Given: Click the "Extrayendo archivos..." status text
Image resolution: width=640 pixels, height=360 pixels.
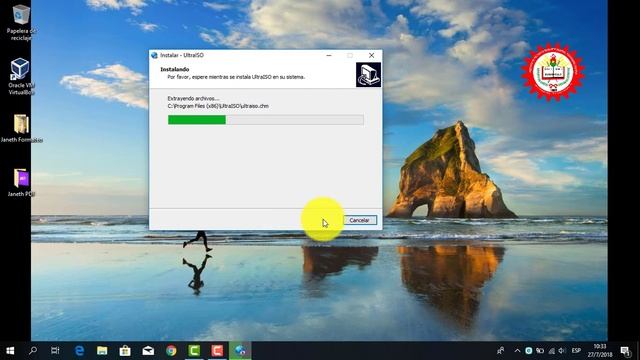Looking at the screenshot, I should pyautogui.click(x=193, y=98).
